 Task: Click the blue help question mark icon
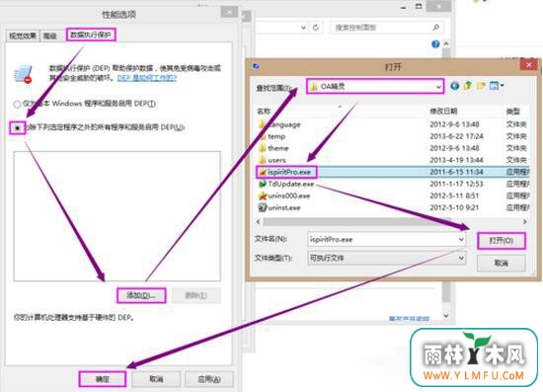click(435, 44)
